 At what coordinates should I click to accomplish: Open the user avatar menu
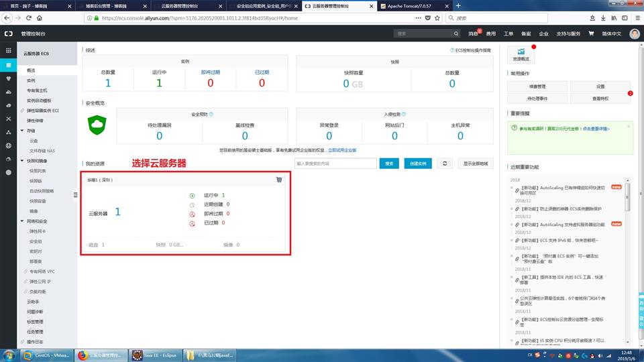[x=635, y=34]
